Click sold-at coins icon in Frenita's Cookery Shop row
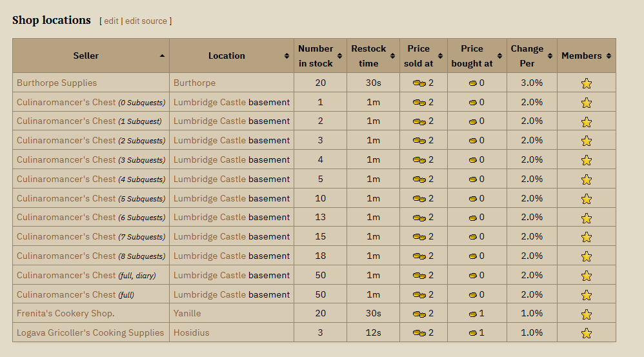Image resolution: width=644 pixels, height=357 pixels. point(419,314)
